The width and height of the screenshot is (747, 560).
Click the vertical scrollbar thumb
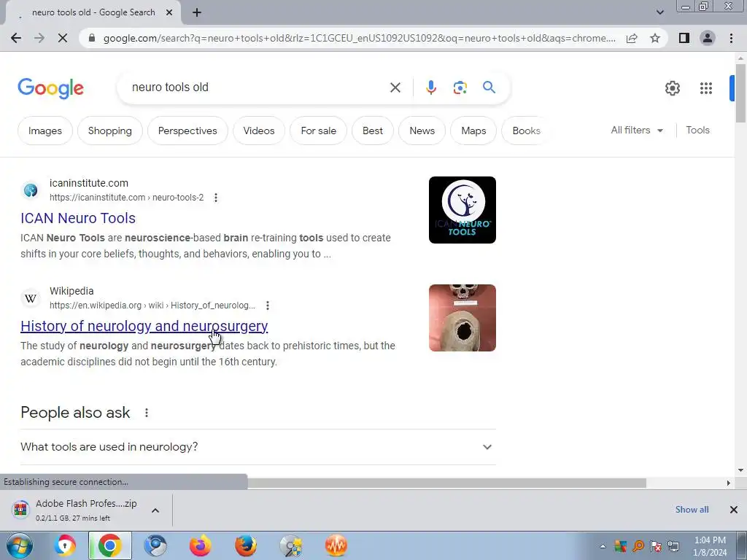tap(740, 93)
